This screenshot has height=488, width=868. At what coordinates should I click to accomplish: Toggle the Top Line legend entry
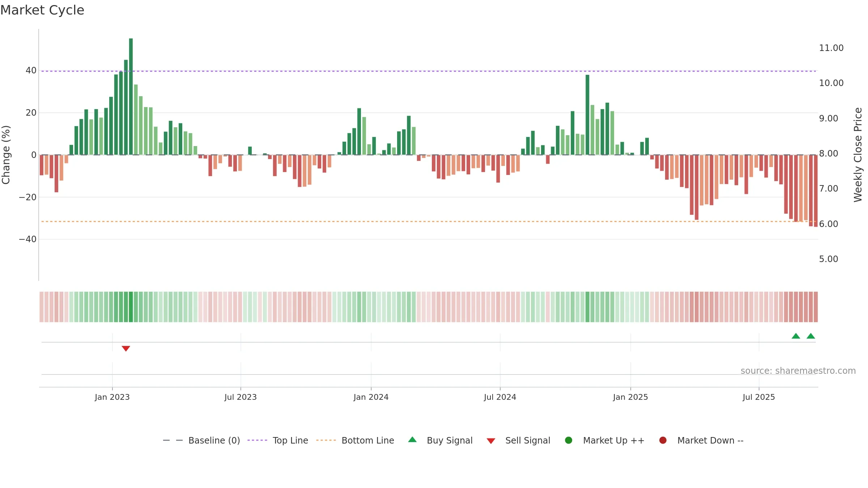[278, 440]
